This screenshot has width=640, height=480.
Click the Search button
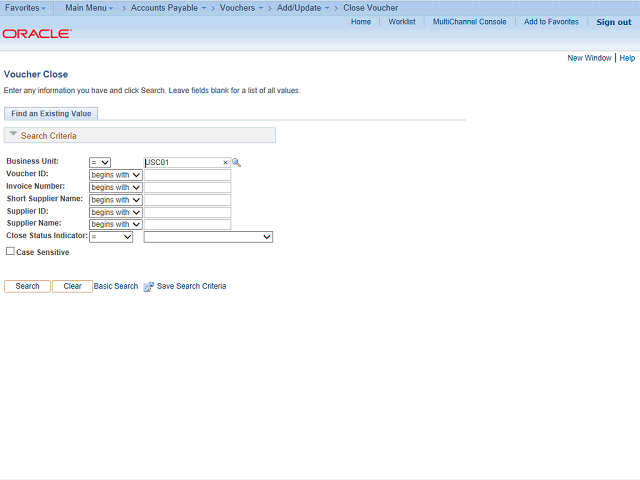[x=27, y=286]
